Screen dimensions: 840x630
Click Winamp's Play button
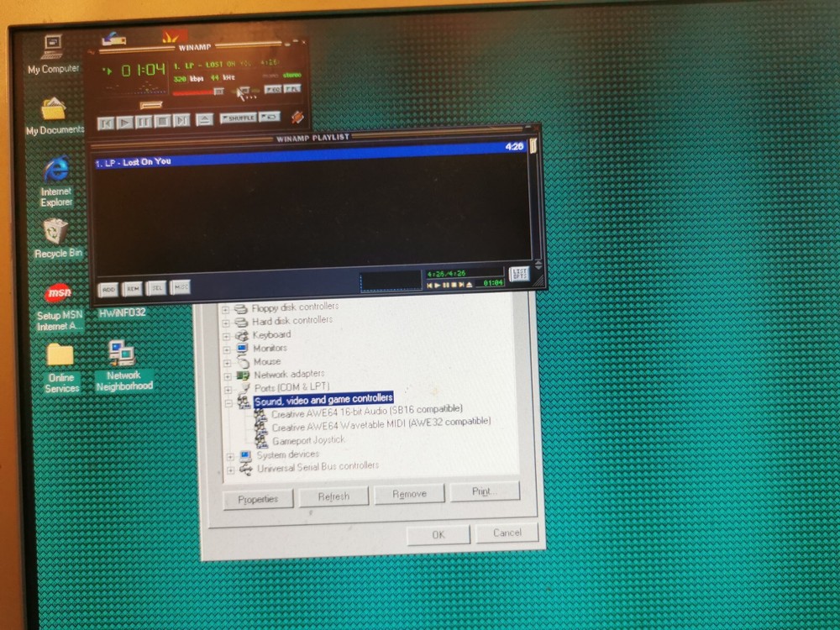[125, 123]
